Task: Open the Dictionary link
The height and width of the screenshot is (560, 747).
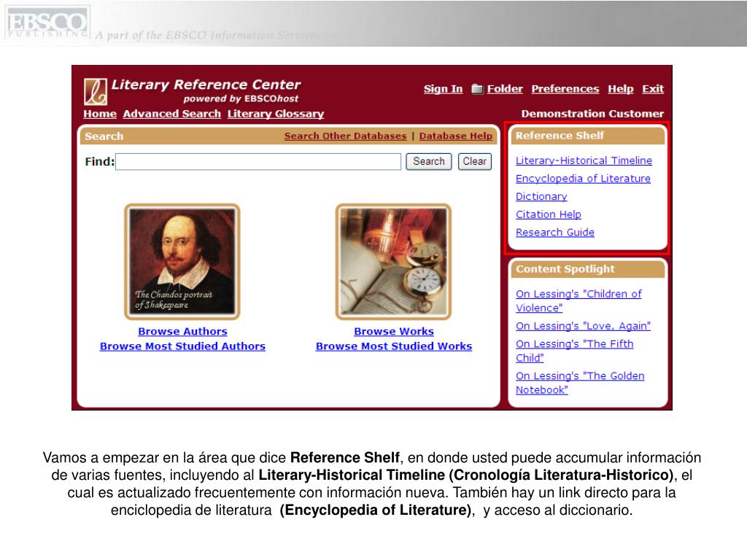Action: click(x=541, y=197)
